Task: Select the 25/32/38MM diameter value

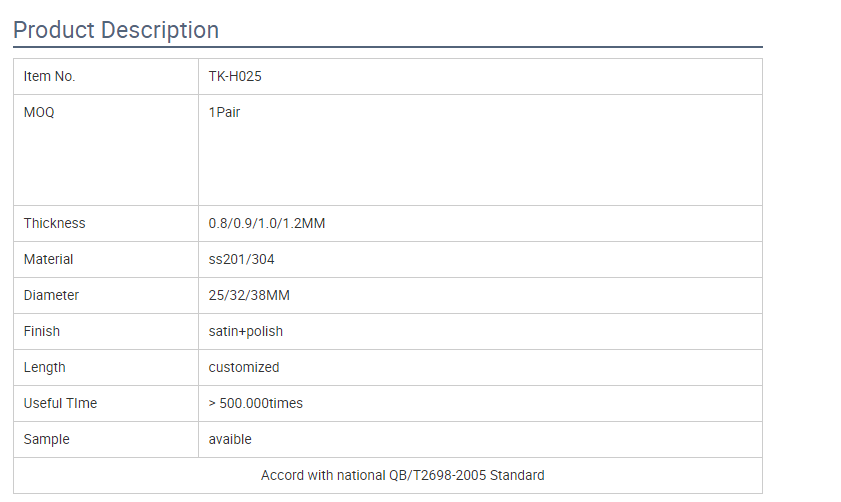Action: [250, 295]
